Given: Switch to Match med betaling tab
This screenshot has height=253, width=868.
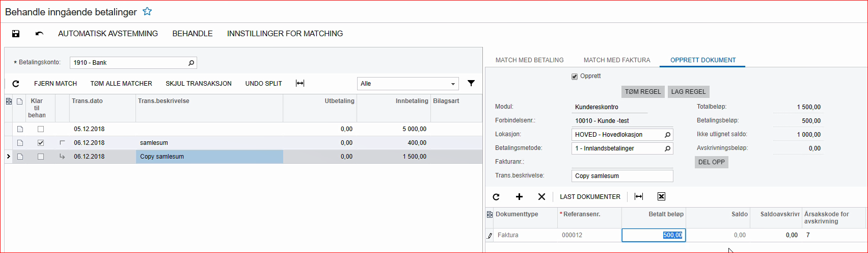Looking at the screenshot, I should point(529,60).
